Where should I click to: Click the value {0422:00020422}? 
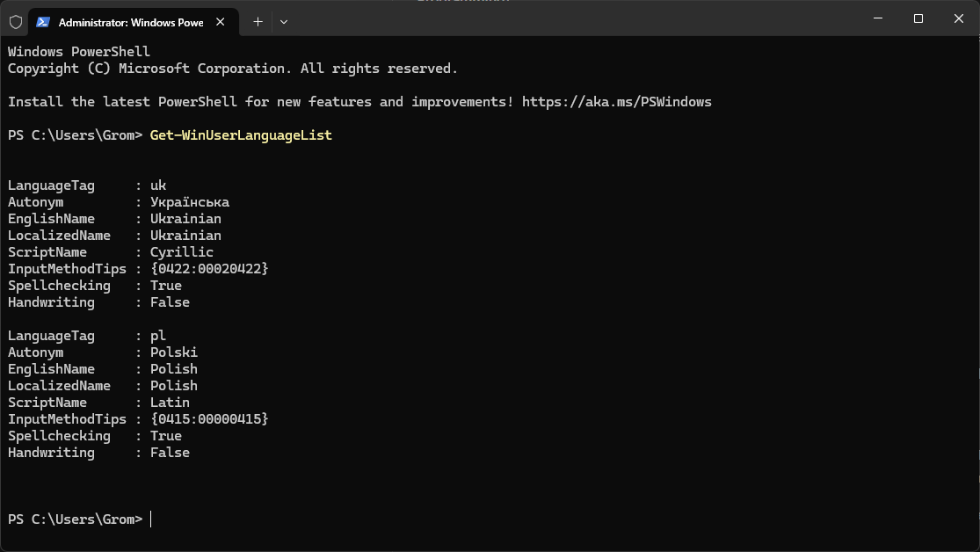[209, 269]
